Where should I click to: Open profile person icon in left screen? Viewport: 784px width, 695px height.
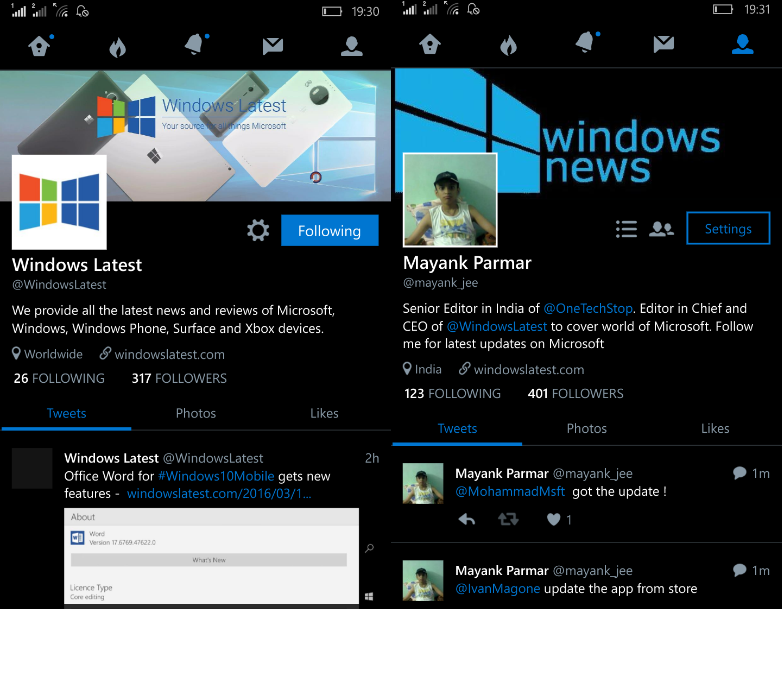[352, 46]
